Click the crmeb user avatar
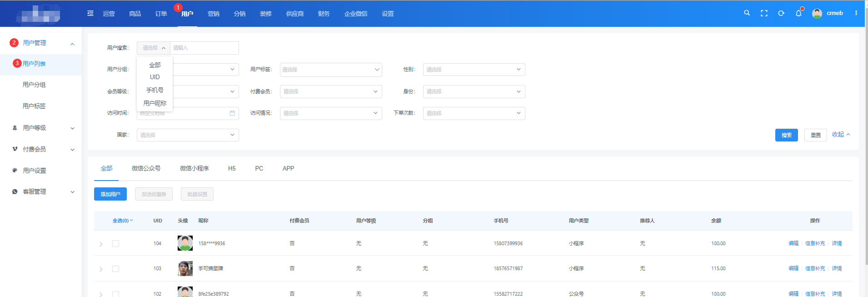Screen dimensions: 868x297 817,13
